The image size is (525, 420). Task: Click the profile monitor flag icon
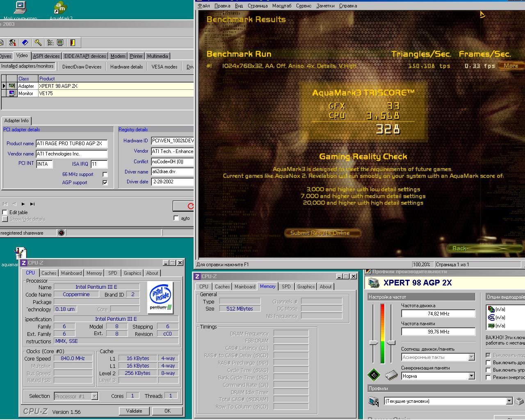click(x=374, y=401)
